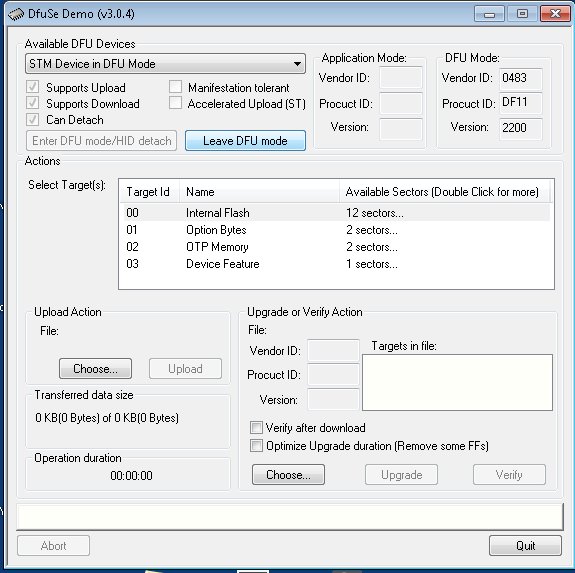Click the DFU Mode Version field 2200
The image size is (575, 573).
(x=520, y=128)
